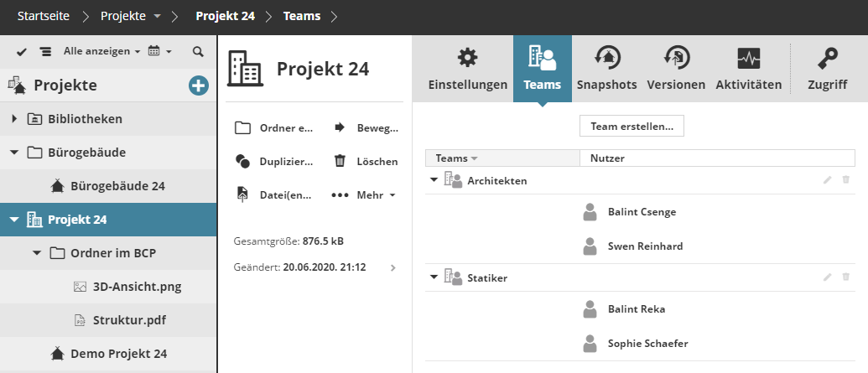The width and height of the screenshot is (868, 373).
Task: Collapse the Architekten team row
Action: 434,180
